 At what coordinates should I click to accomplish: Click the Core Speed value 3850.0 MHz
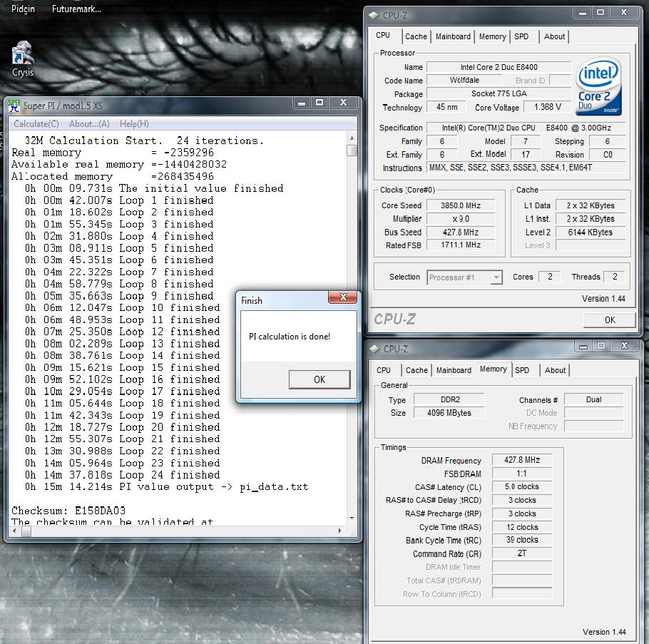pyautogui.click(x=460, y=205)
